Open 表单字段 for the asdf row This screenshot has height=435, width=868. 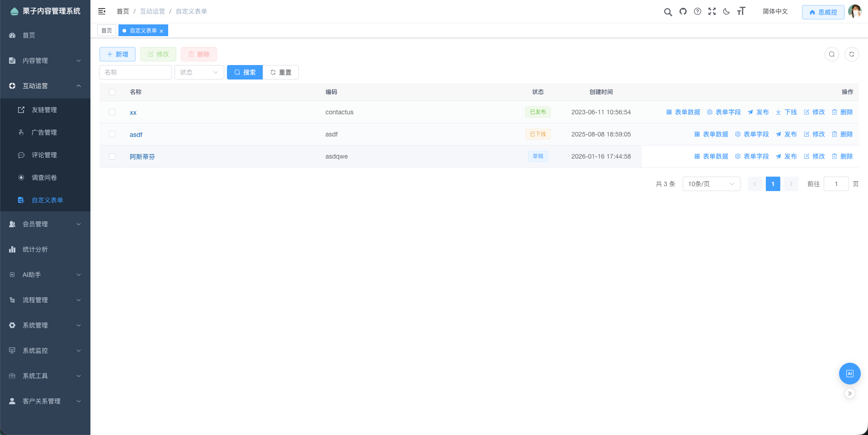tap(752, 134)
